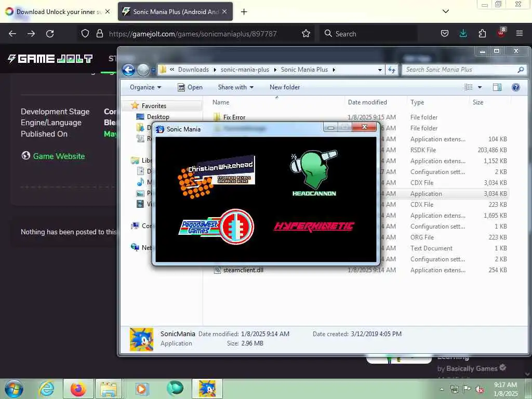Refresh the Explorer folder view
The image size is (532, 399).
coord(392,70)
